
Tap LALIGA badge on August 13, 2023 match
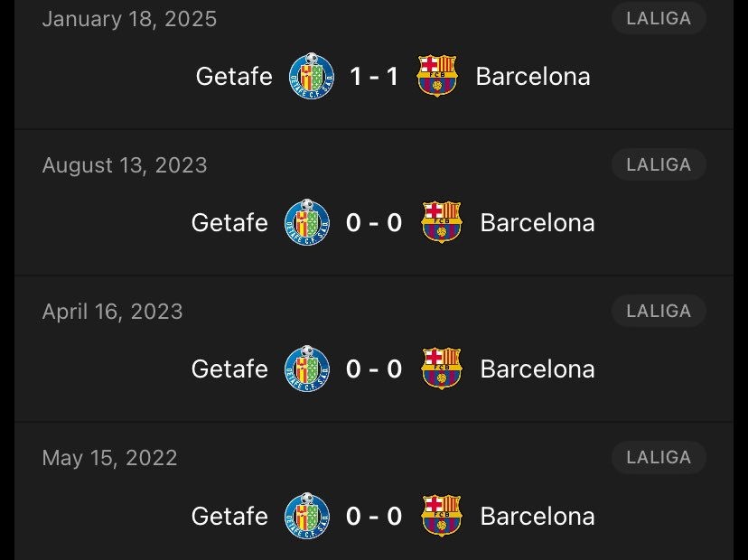(x=659, y=164)
